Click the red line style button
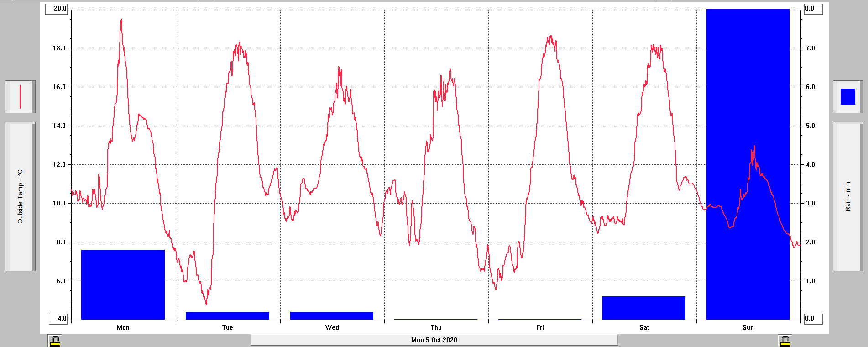This screenshot has width=868, height=347. point(20,97)
